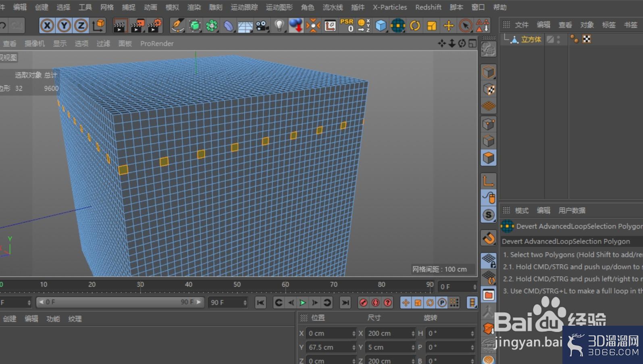Select the Scale tool in toolbar
The width and height of the screenshot is (643, 364).
tap(432, 26)
